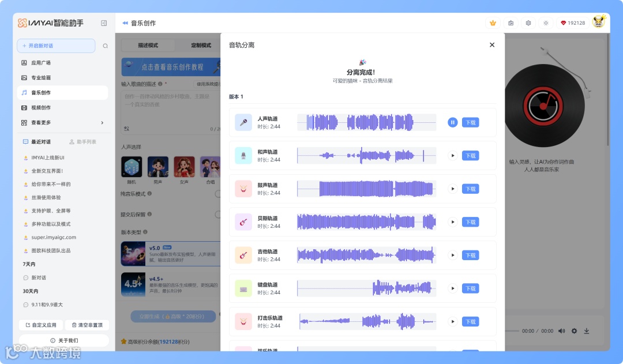Open the super.imyaigc.com conversation
The height and width of the screenshot is (364, 623).
pyautogui.click(x=54, y=237)
